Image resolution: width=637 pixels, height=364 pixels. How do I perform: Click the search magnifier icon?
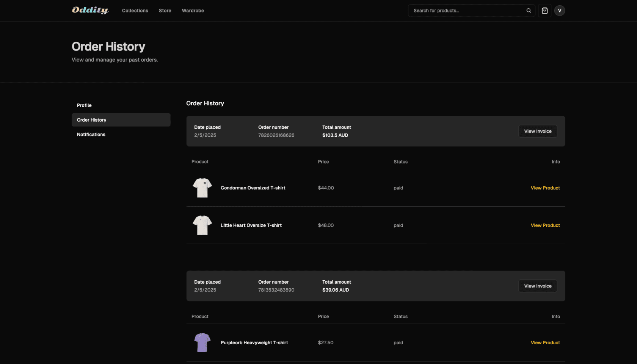pyautogui.click(x=529, y=11)
